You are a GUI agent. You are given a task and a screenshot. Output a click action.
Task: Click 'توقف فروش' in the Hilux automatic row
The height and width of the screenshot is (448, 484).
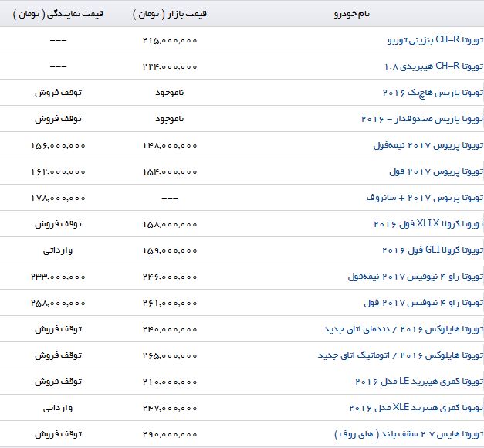[58, 355]
